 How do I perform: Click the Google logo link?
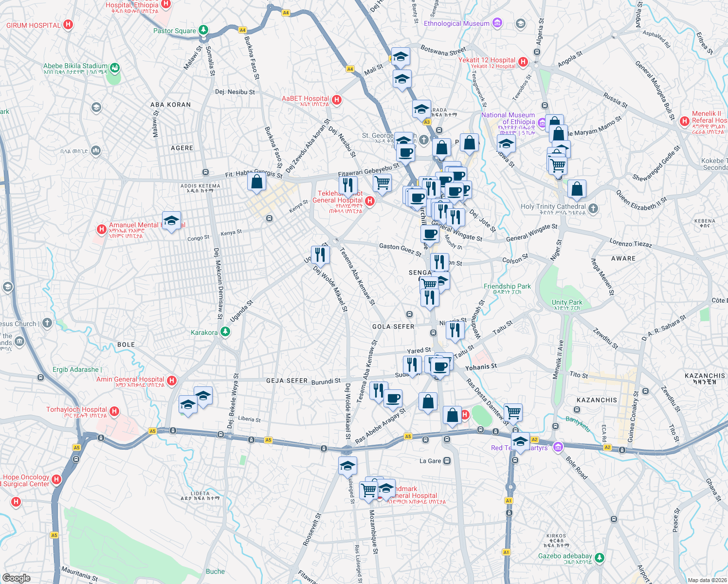[x=17, y=578]
